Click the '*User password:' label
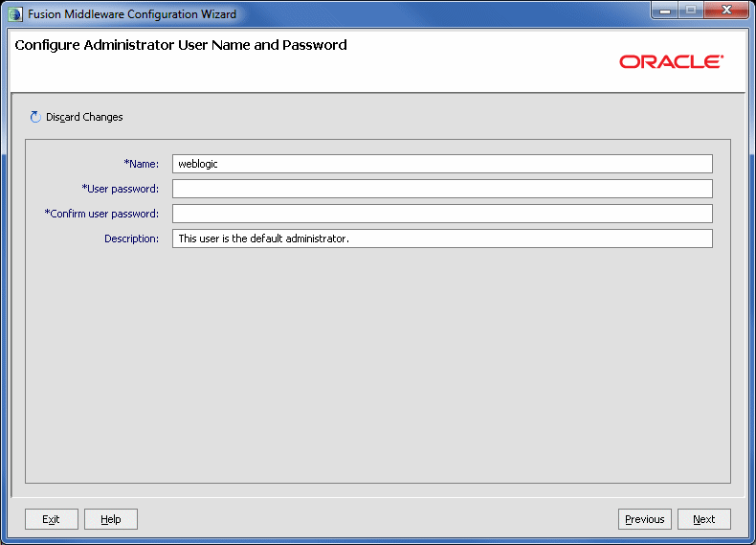This screenshot has width=756, height=545. pos(120,189)
